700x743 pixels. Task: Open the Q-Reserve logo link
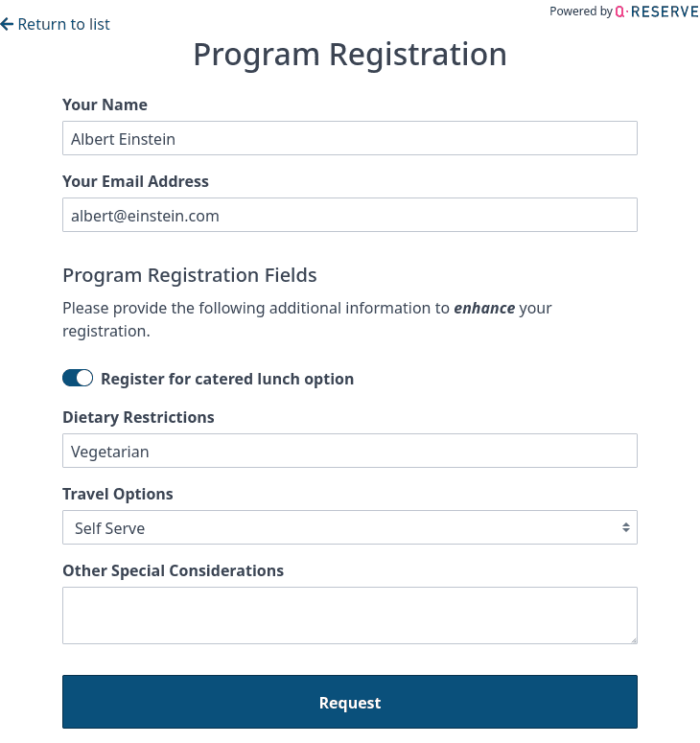pyautogui.click(x=657, y=12)
